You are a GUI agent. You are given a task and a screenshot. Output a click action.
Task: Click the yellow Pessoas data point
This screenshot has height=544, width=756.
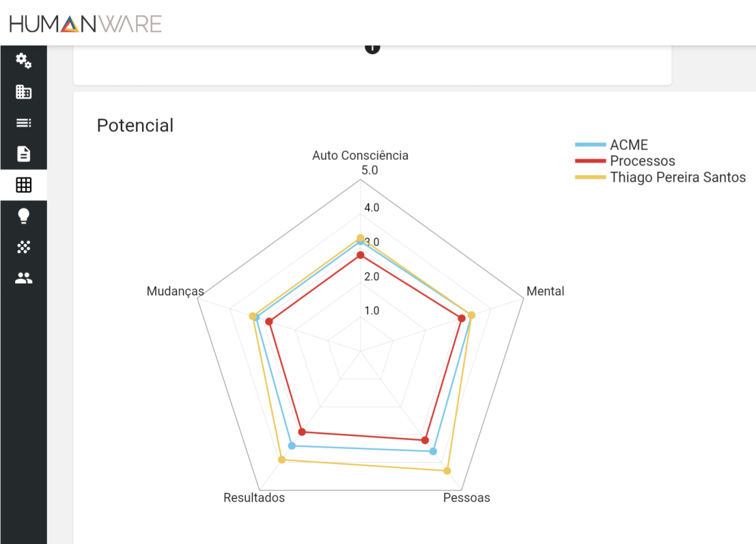[x=447, y=471]
